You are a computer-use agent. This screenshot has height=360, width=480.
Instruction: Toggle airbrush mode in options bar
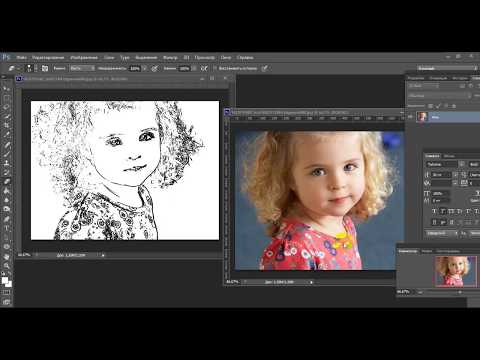tap(204, 68)
